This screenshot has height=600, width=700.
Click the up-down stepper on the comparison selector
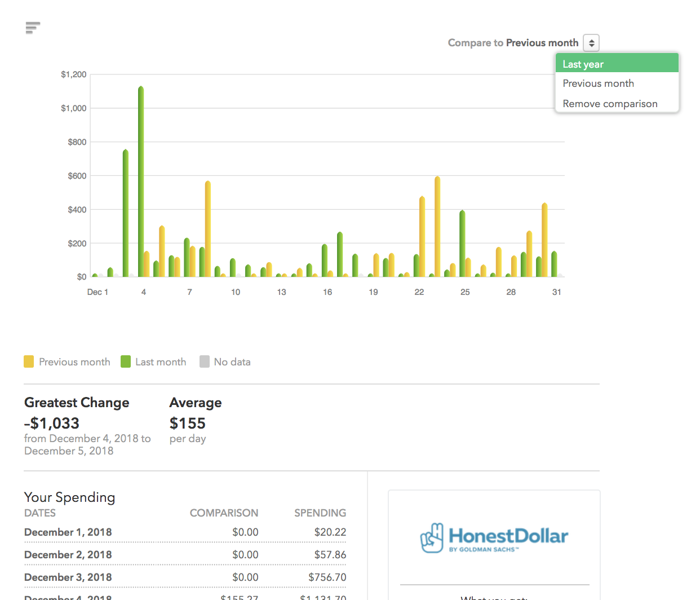coord(591,43)
